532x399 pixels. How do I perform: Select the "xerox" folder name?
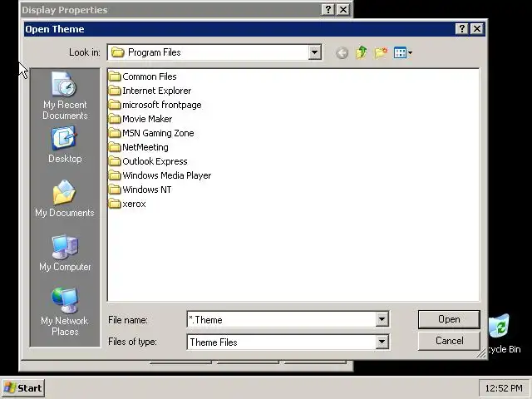[134, 204]
